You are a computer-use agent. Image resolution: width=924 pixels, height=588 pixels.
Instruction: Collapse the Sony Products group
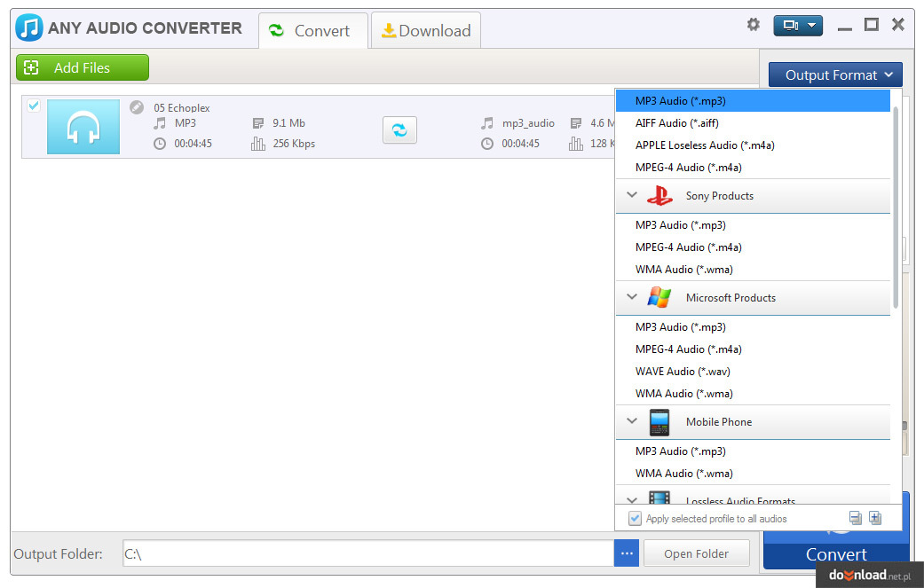coord(632,195)
